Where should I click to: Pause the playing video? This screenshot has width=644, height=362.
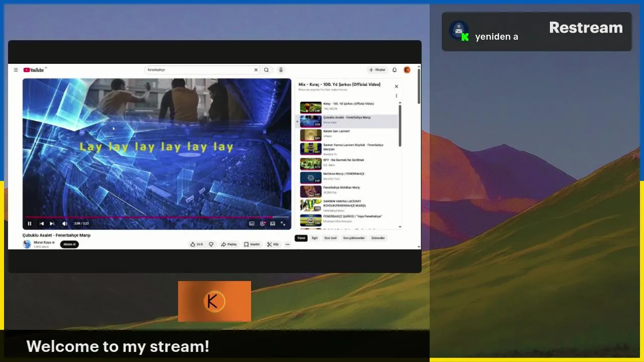coord(29,224)
